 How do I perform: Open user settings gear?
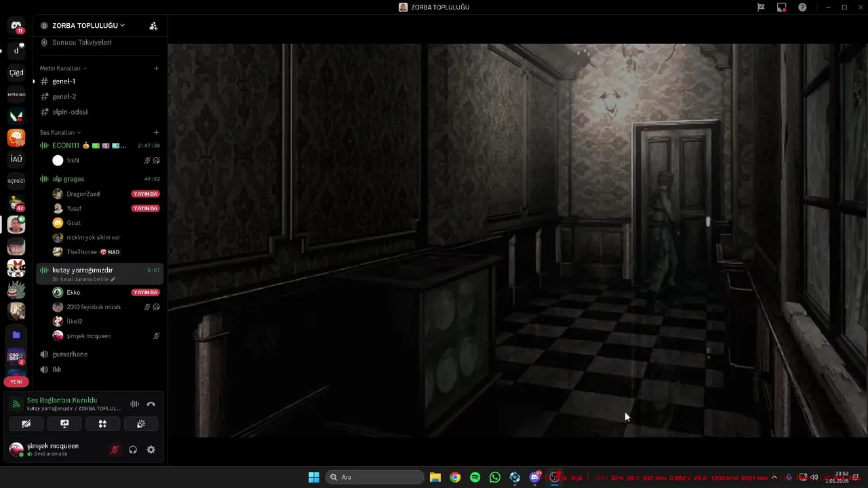(151, 449)
